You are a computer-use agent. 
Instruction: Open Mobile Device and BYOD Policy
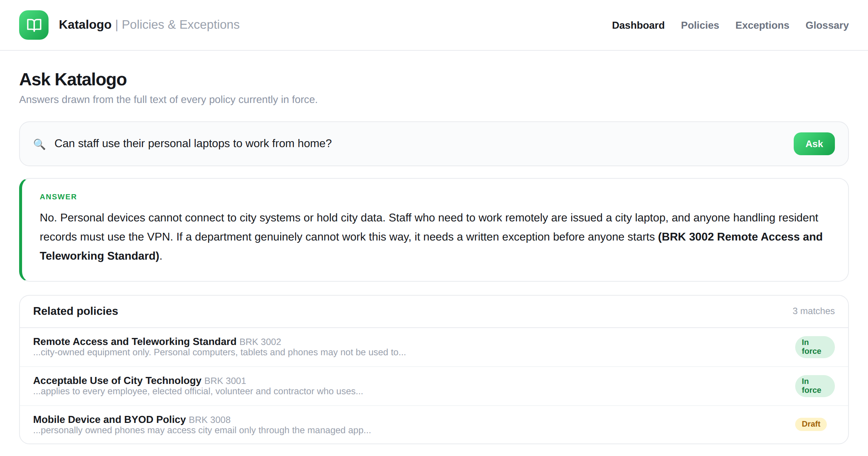tap(109, 419)
